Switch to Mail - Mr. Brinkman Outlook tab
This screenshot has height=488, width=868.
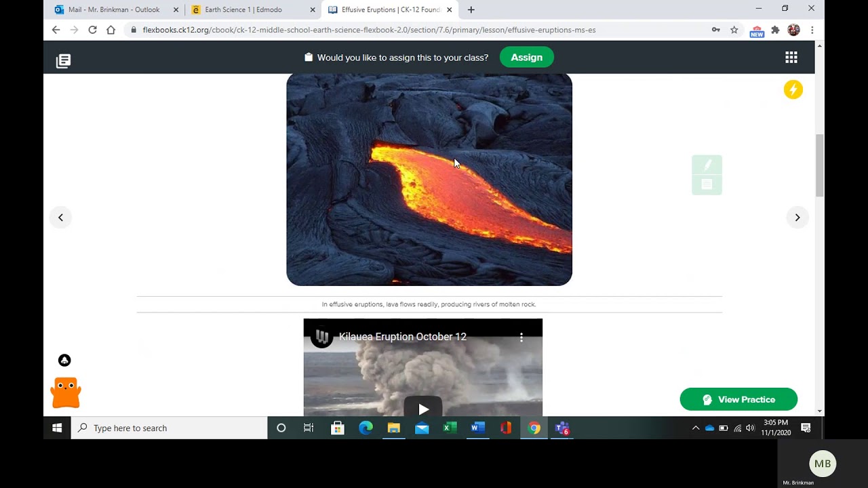pyautogui.click(x=114, y=9)
